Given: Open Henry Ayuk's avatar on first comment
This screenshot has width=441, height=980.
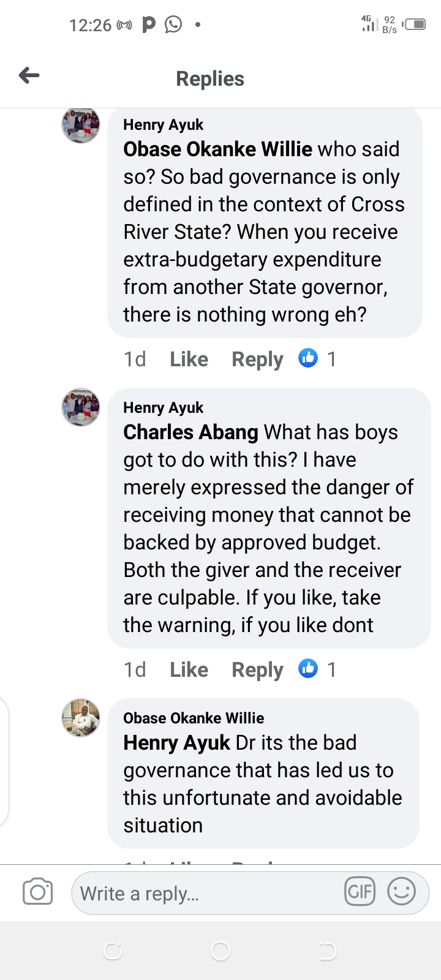Looking at the screenshot, I should click(81, 125).
